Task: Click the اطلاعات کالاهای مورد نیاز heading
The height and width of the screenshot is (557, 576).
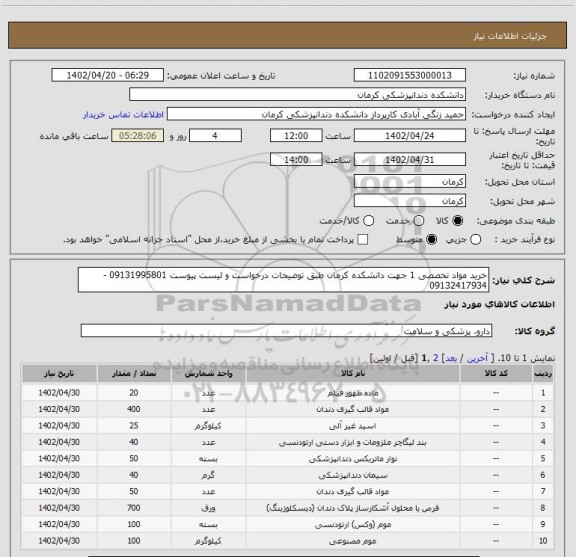Action: coord(500,304)
